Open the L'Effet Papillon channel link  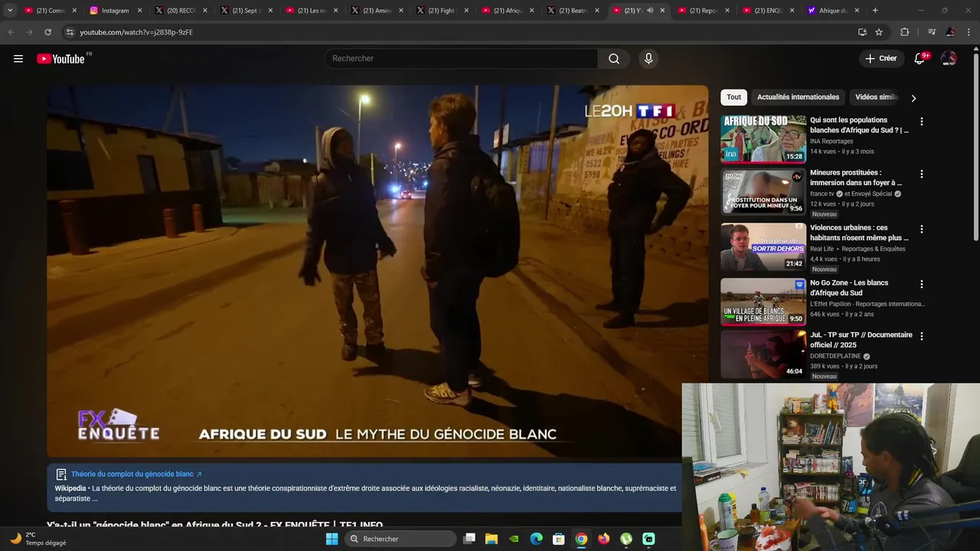click(x=867, y=304)
